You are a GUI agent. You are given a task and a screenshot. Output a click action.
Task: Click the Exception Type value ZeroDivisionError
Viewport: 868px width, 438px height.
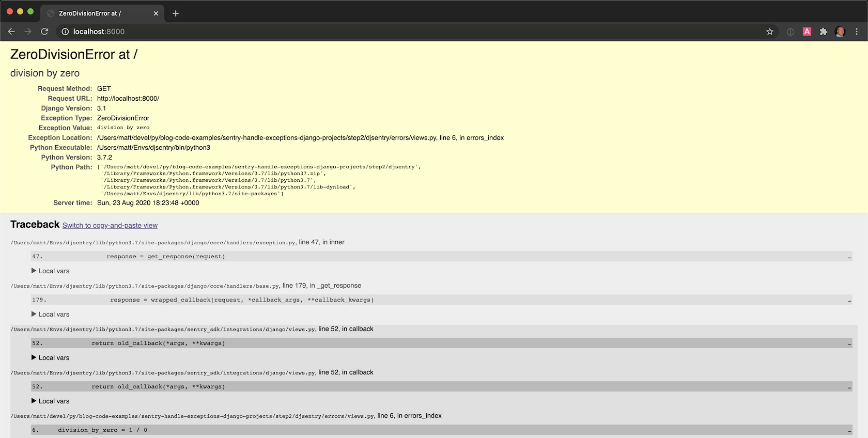[x=123, y=118]
